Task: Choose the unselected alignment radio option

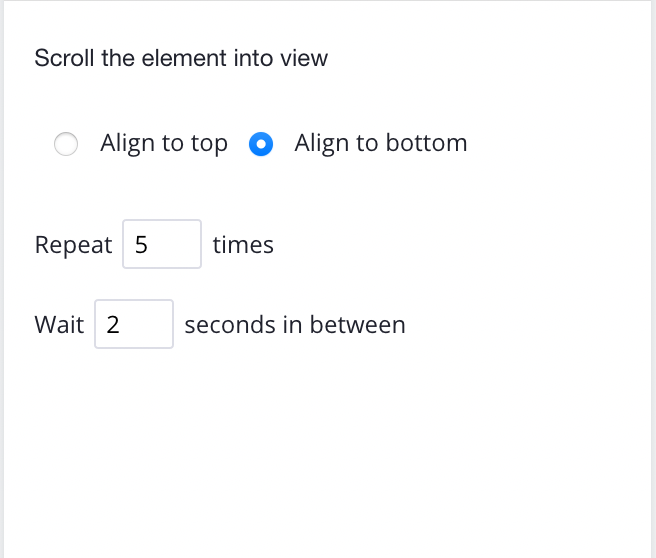Action: [66, 144]
